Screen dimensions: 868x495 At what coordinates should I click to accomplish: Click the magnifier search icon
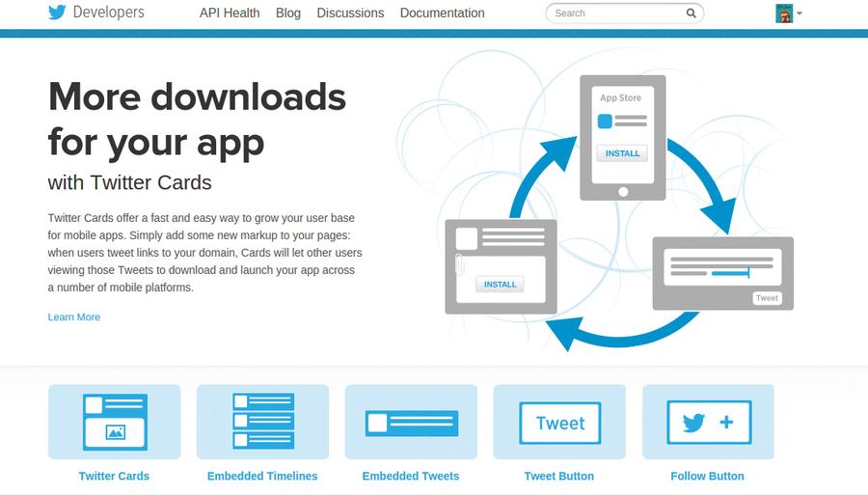[691, 14]
